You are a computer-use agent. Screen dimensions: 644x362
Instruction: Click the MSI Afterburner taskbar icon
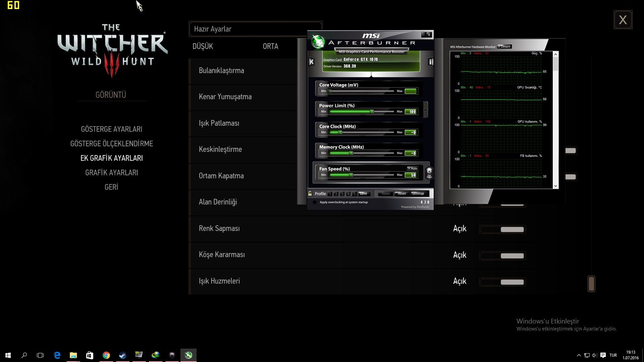tap(189, 355)
